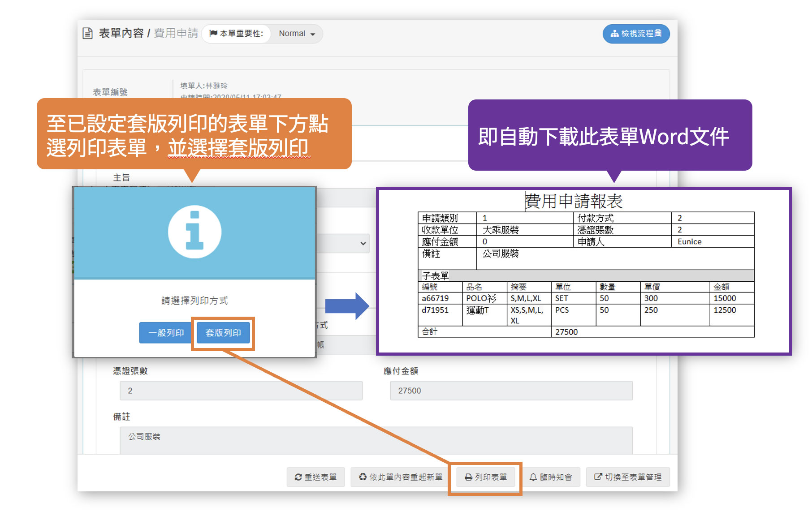The height and width of the screenshot is (516, 812).
Task: Click the bell icon on 臨時知會
Action: pyautogui.click(x=533, y=477)
